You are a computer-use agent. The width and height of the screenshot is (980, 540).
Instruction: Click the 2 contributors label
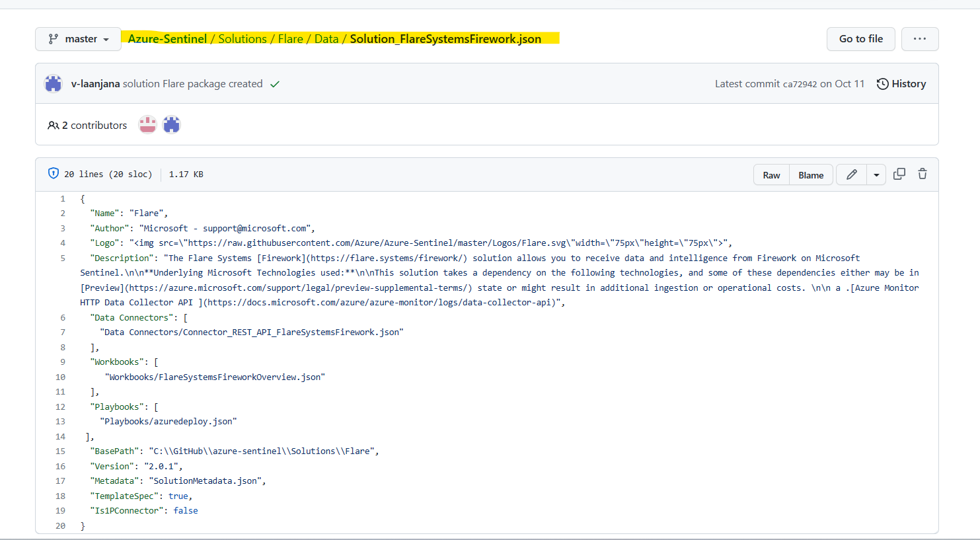pos(87,125)
